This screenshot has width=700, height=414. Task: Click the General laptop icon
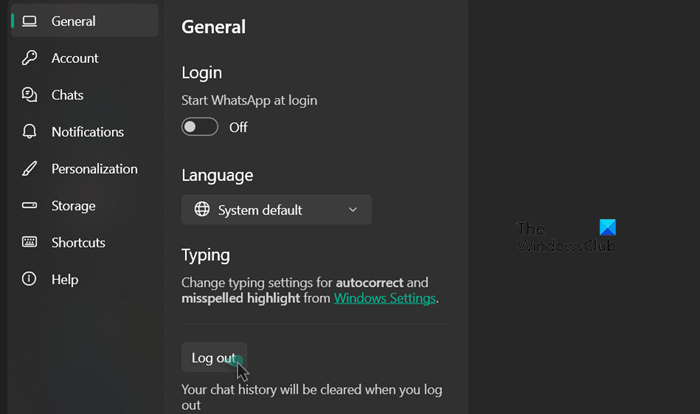[x=30, y=21]
